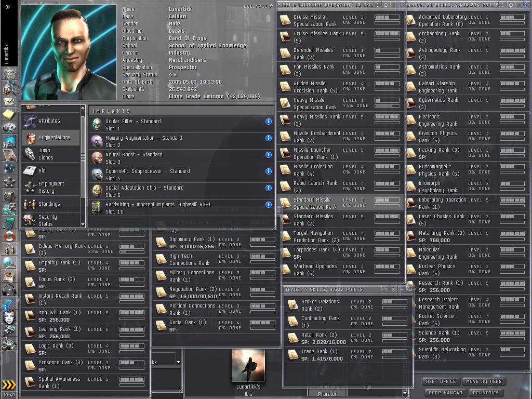Click the white mask face icon in sidebar
Screen dimensions: 532x399
coord(9,317)
